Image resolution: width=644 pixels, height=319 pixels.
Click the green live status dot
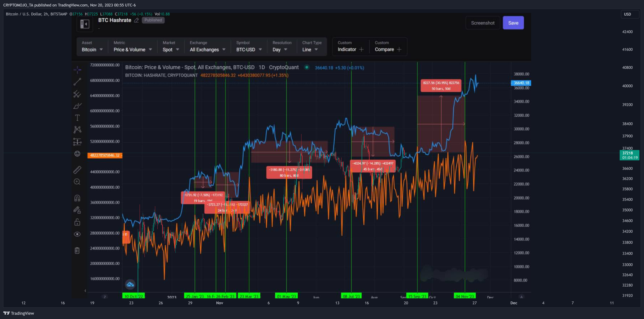tap(307, 67)
